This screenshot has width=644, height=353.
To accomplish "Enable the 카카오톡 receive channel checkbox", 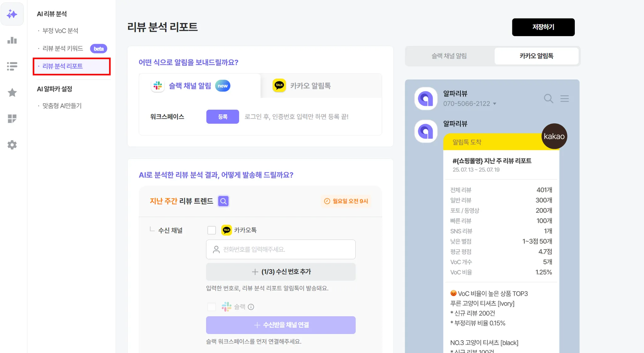I will [212, 230].
